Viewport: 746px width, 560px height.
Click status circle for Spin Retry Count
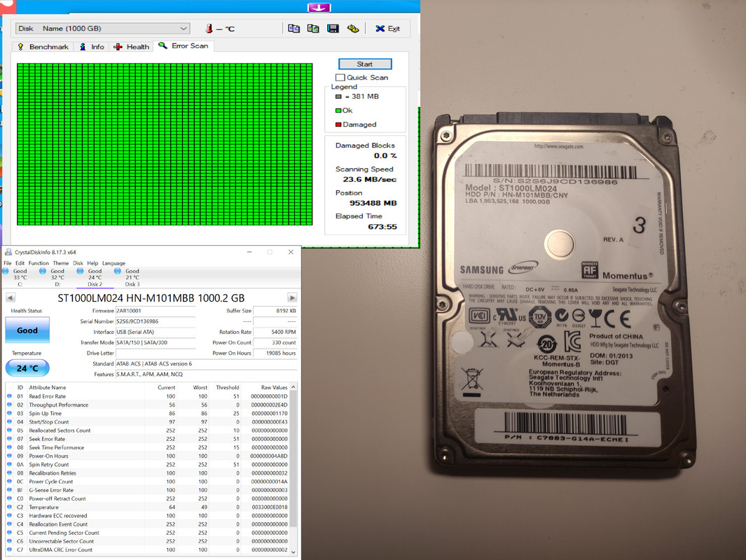[10, 464]
